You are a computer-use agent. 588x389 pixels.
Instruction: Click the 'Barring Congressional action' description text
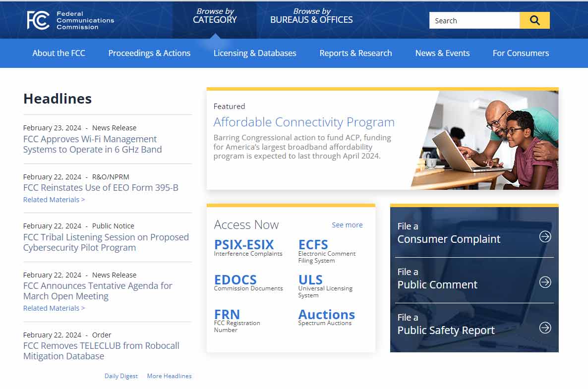pos(302,147)
